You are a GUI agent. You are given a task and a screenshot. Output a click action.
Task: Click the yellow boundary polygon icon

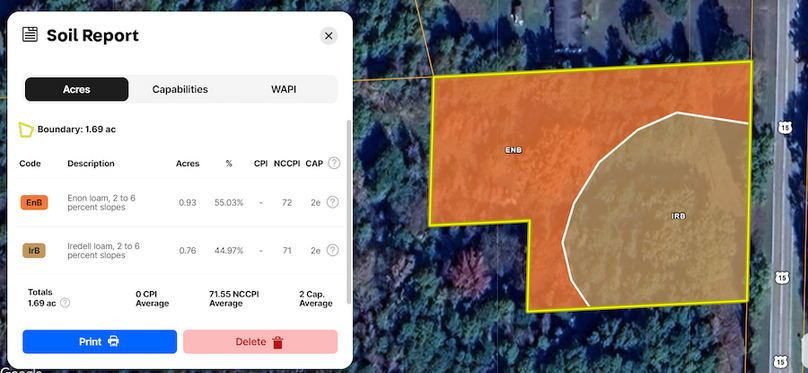pyautogui.click(x=26, y=129)
